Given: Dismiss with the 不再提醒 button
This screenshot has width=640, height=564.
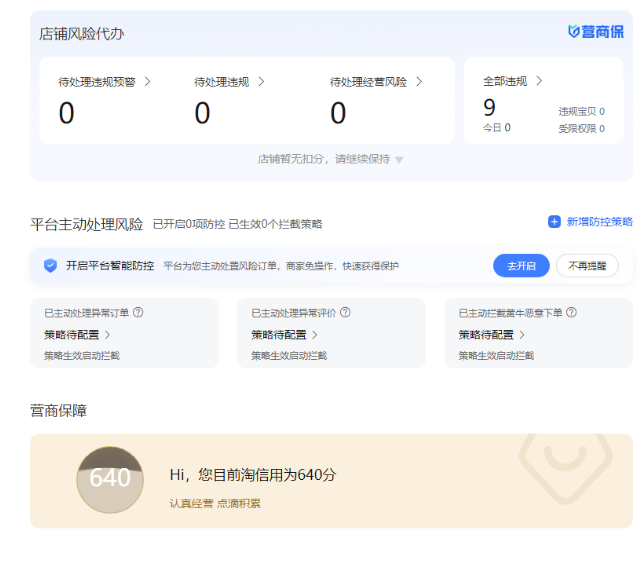Looking at the screenshot, I should tap(587, 266).
